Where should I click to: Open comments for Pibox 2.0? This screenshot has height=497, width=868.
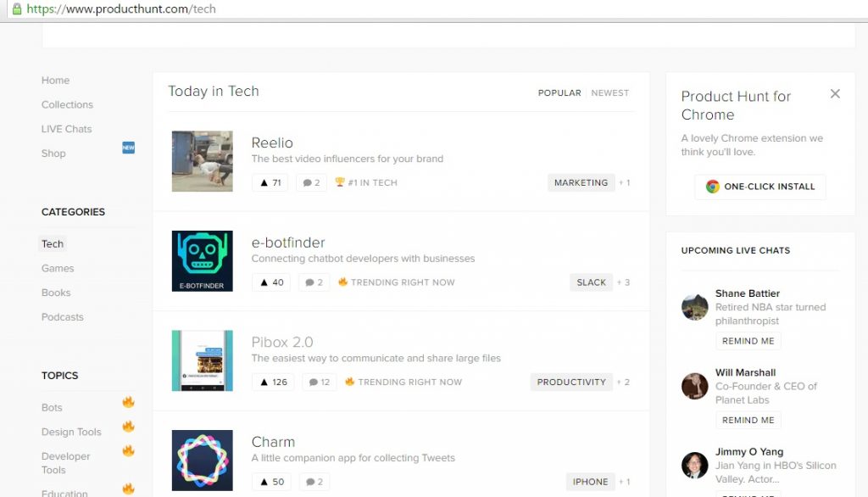319,382
